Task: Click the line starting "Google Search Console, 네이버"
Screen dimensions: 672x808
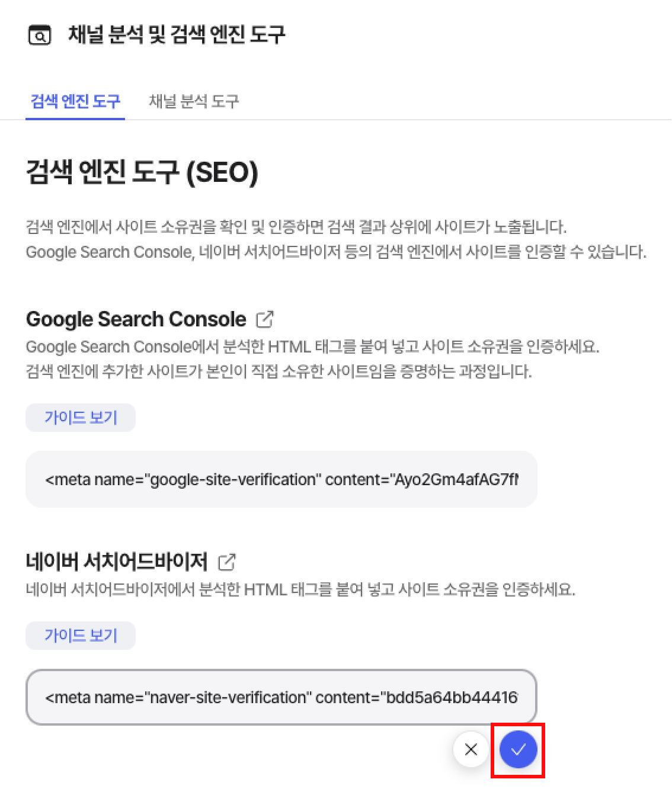Action: pyautogui.click(x=335, y=252)
